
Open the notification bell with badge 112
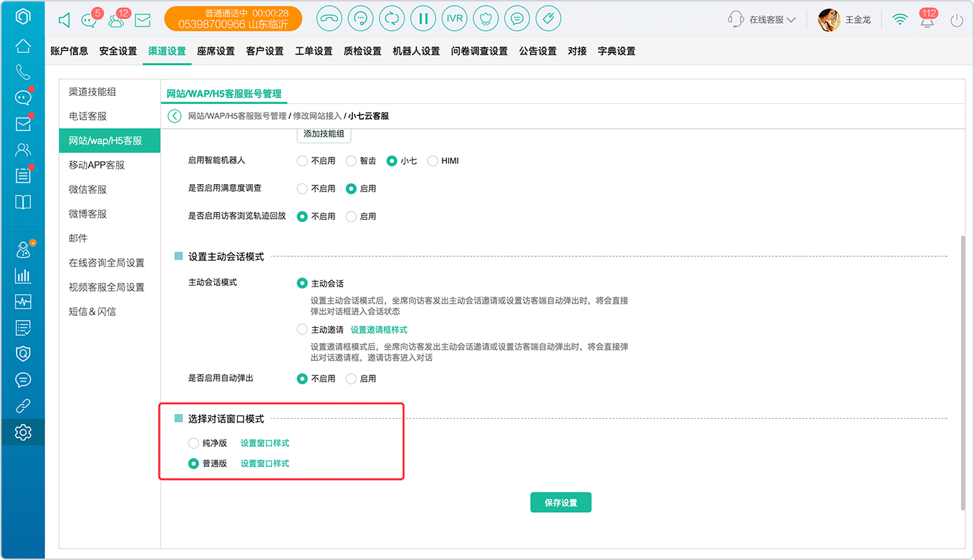[x=927, y=19]
